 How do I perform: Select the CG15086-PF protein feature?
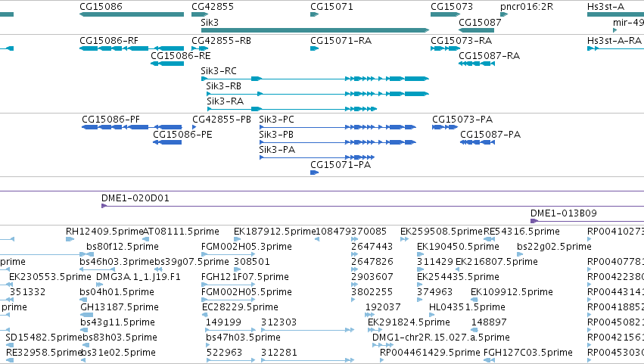pos(132,127)
